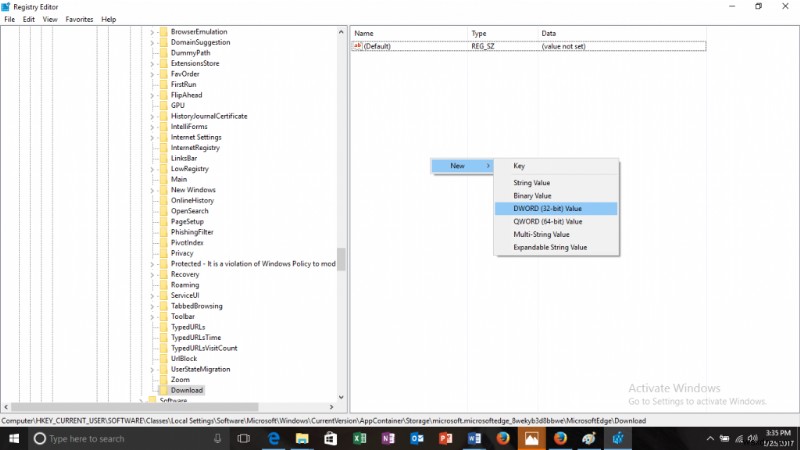Click the Zoom folder icon in the tree
Viewport: 800px width, 450px height.
(163, 380)
